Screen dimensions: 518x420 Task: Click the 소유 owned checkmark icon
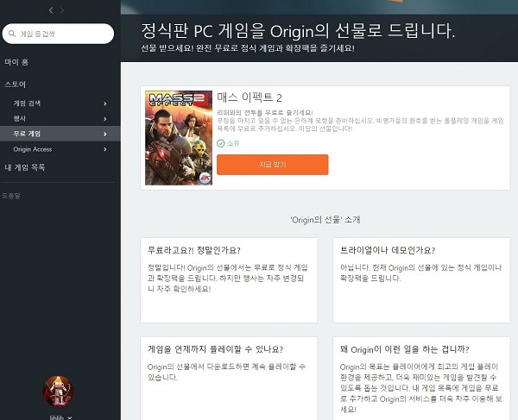221,143
